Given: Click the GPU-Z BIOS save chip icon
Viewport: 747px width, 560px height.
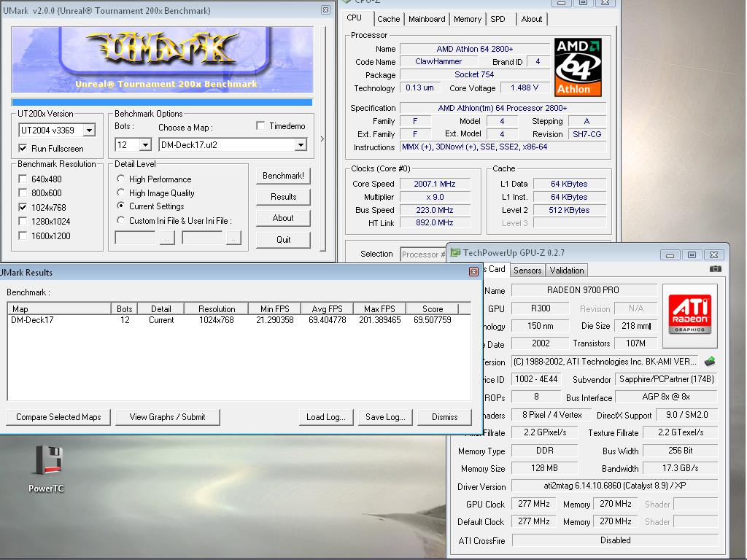Looking at the screenshot, I should (x=710, y=362).
